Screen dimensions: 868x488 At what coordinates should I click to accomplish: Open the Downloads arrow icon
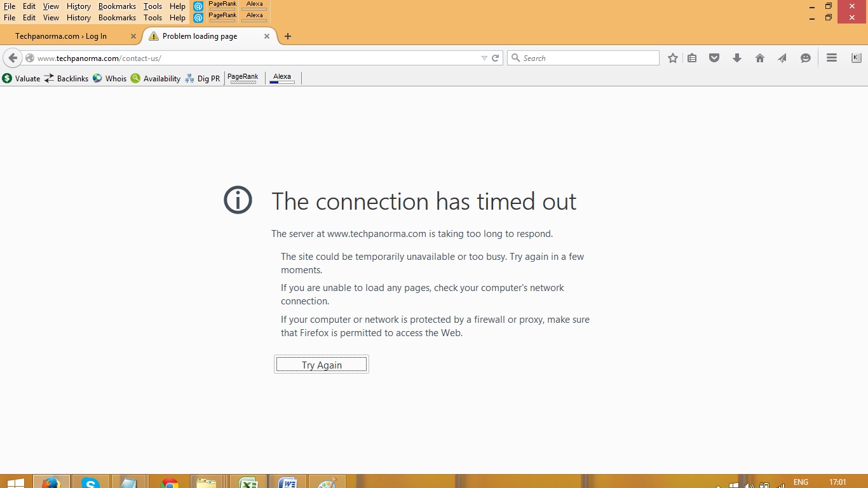[x=737, y=58]
